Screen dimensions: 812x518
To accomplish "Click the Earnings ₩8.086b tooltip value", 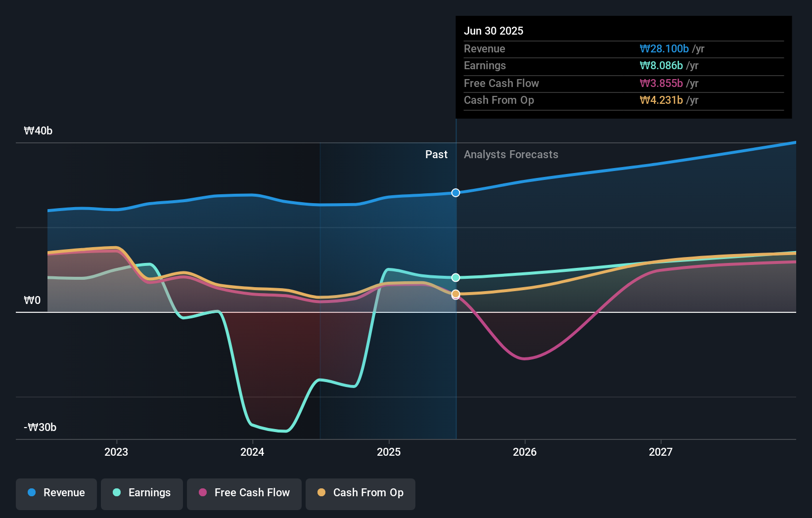I will point(661,65).
